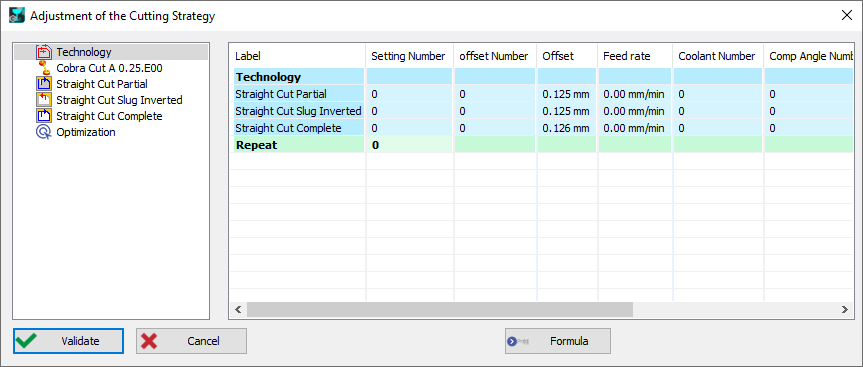This screenshot has height=367, width=863.
Task: Click the Offset column header
Action: [x=567, y=56]
